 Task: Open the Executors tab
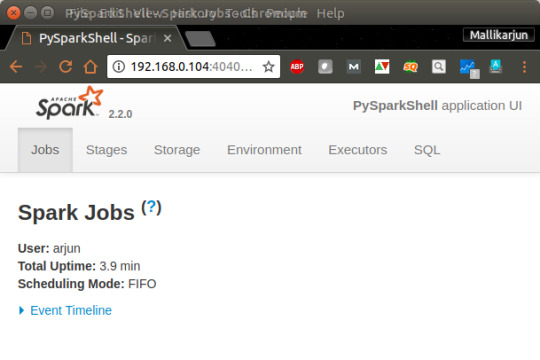coord(357,150)
